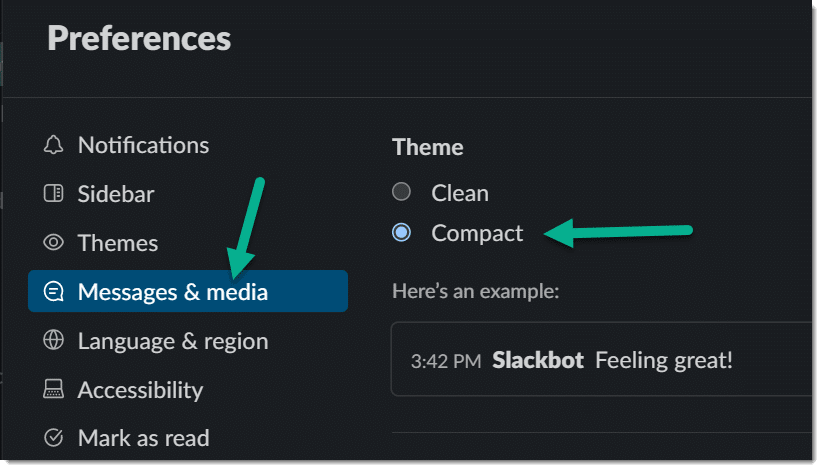Select the Compact theme radio button
Screen dimensions: 822x470
pos(402,232)
